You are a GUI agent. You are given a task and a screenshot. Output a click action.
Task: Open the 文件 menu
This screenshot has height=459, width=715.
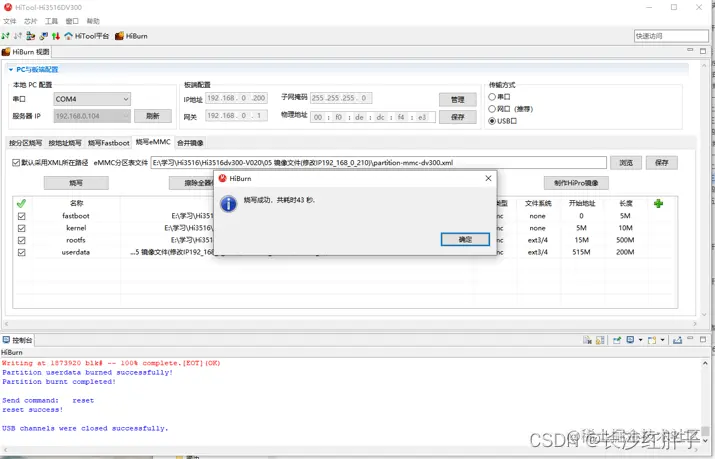10,21
